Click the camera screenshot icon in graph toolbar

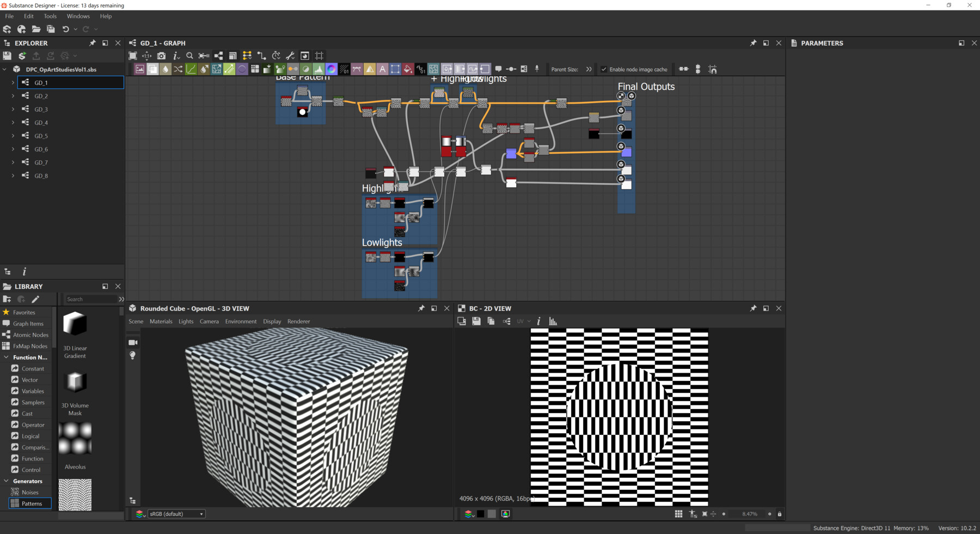click(161, 56)
